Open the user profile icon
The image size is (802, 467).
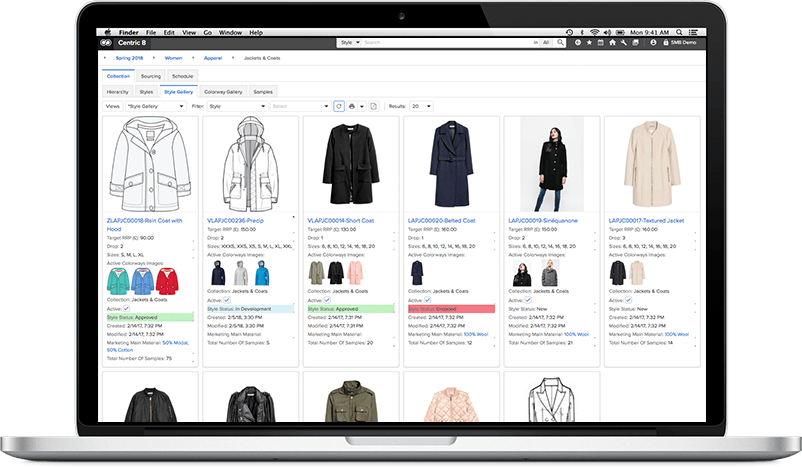(x=653, y=43)
